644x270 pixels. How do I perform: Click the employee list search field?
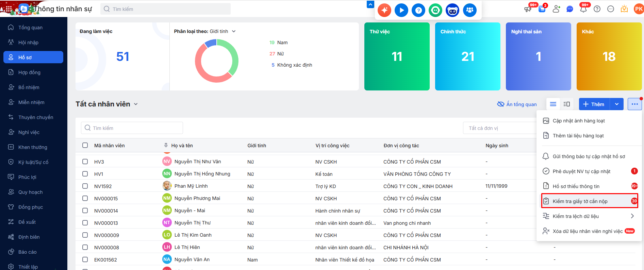[x=132, y=128]
